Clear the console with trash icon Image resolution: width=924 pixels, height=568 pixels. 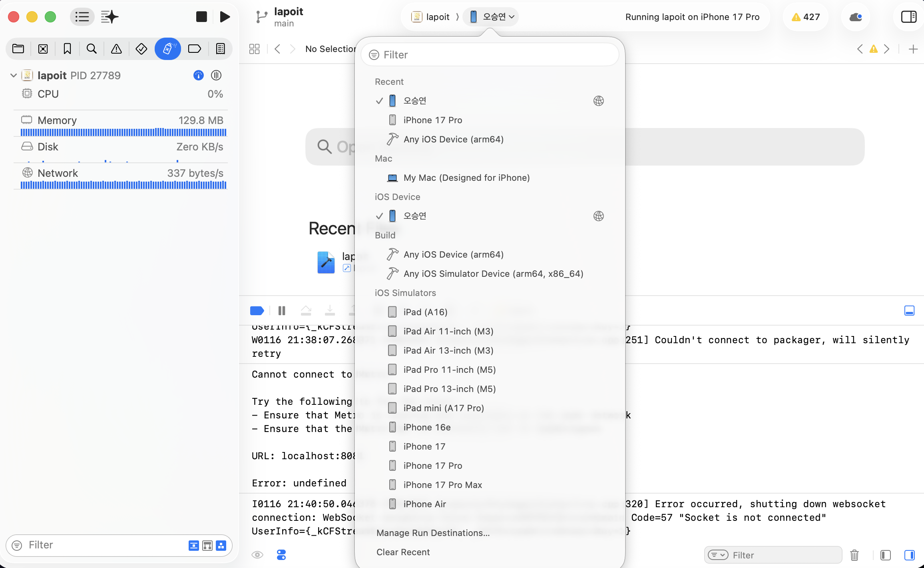[854, 555]
